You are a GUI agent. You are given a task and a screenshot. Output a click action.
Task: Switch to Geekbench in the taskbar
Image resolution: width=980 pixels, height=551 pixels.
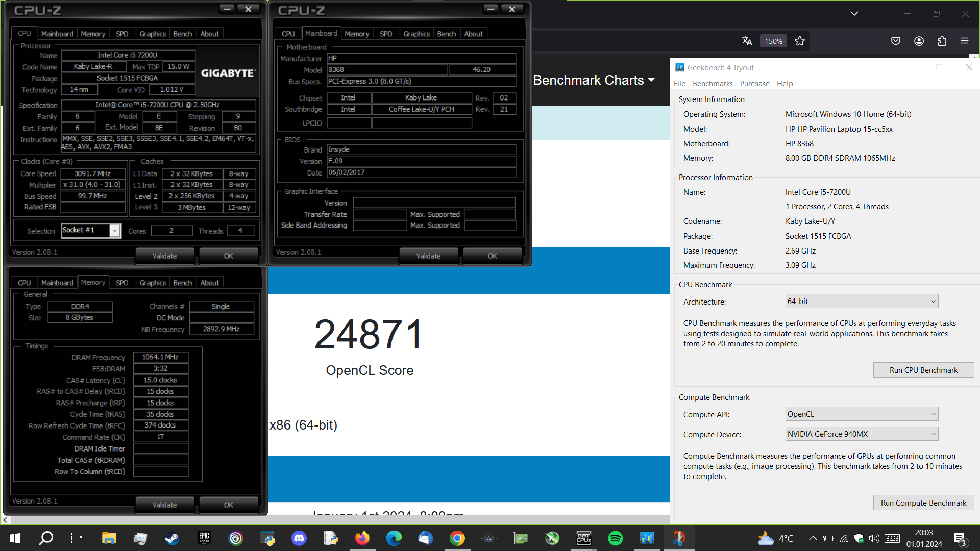coord(647,538)
